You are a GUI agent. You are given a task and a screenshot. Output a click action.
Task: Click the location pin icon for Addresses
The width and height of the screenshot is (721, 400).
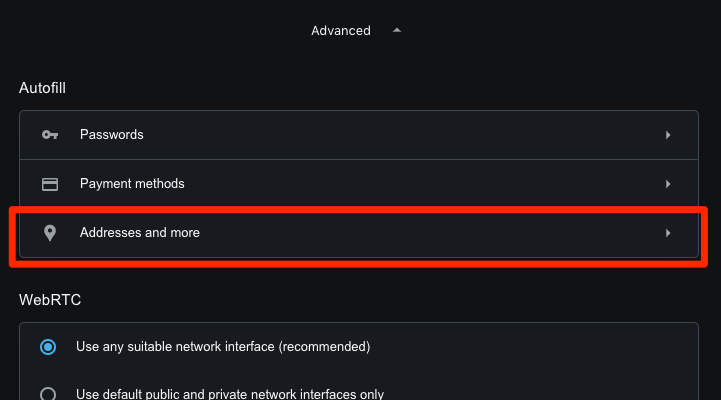(x=49, y=233)
